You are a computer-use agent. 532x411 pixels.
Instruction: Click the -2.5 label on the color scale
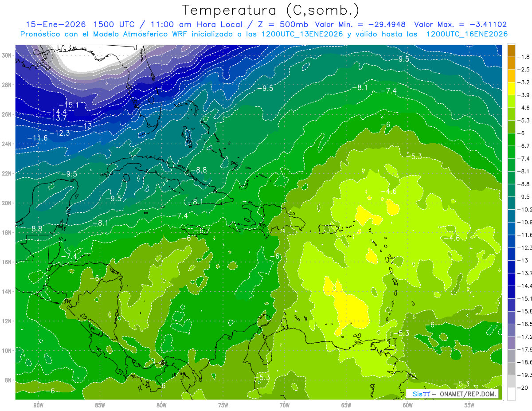coord(524,70)
